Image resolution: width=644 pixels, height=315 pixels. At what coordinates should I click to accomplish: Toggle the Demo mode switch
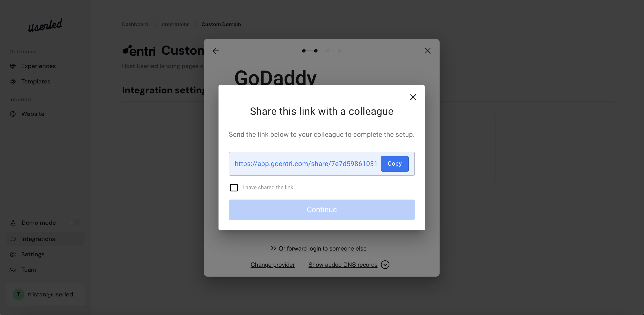click(74, 223)
